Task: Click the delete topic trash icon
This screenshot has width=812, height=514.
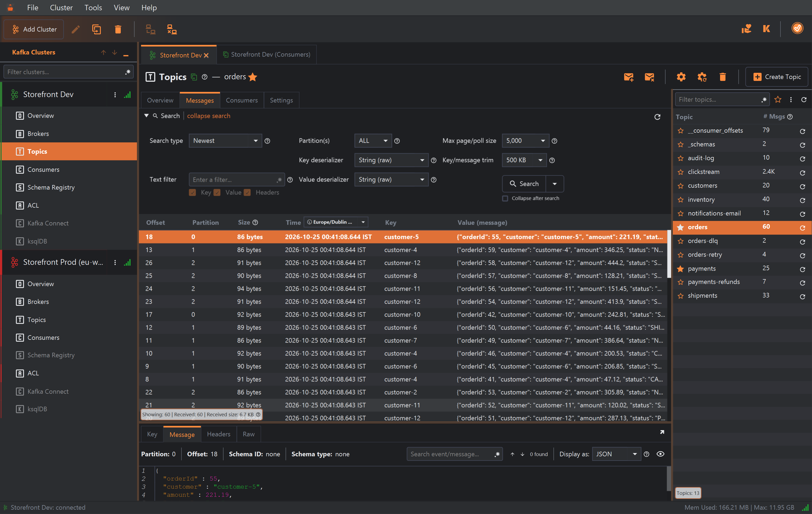Action: coord(722,77)
